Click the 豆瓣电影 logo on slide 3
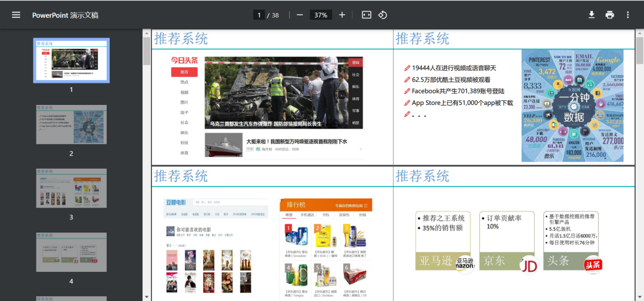Viewport: 644px width, 301px height. tap(176, 203)
